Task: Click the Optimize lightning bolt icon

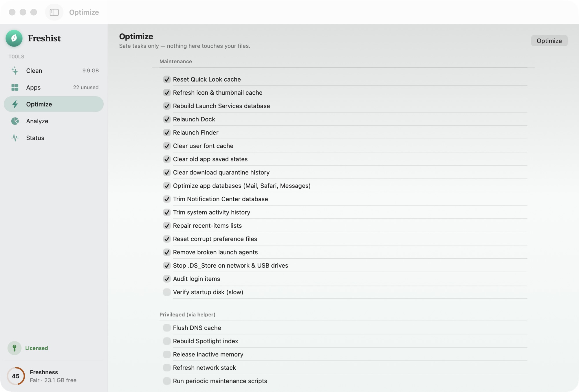Action: pyautogui.click(x=15, y=104)
